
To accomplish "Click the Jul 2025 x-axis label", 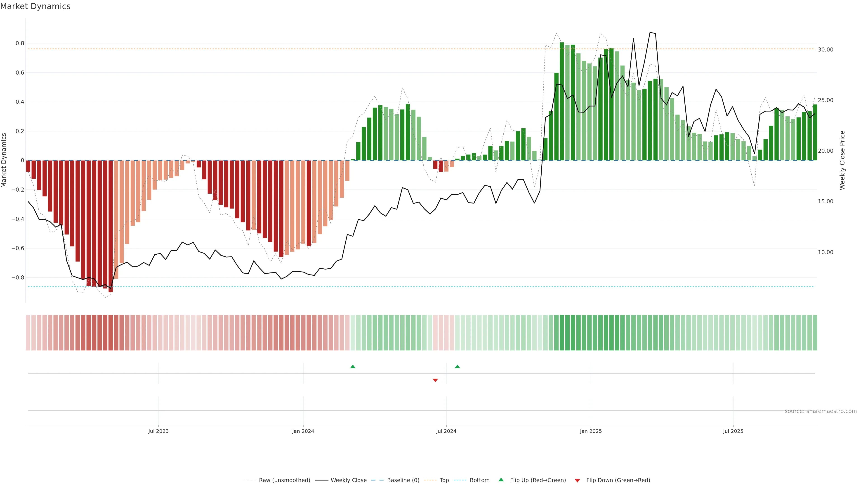I will 733,431.
